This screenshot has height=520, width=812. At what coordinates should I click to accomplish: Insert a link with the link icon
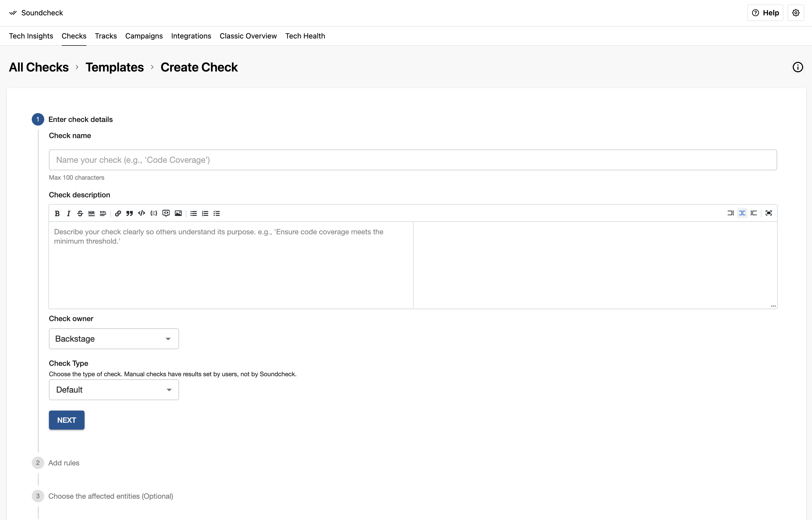(118, 213)
